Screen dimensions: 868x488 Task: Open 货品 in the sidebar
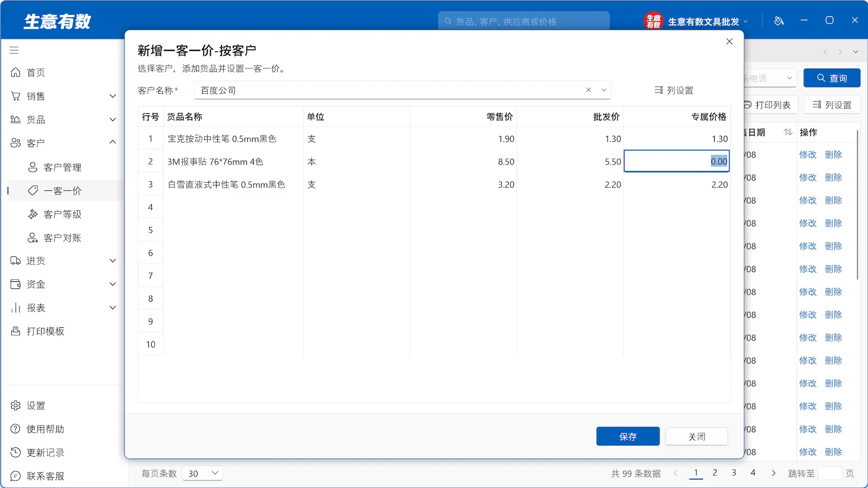[36, 119]
